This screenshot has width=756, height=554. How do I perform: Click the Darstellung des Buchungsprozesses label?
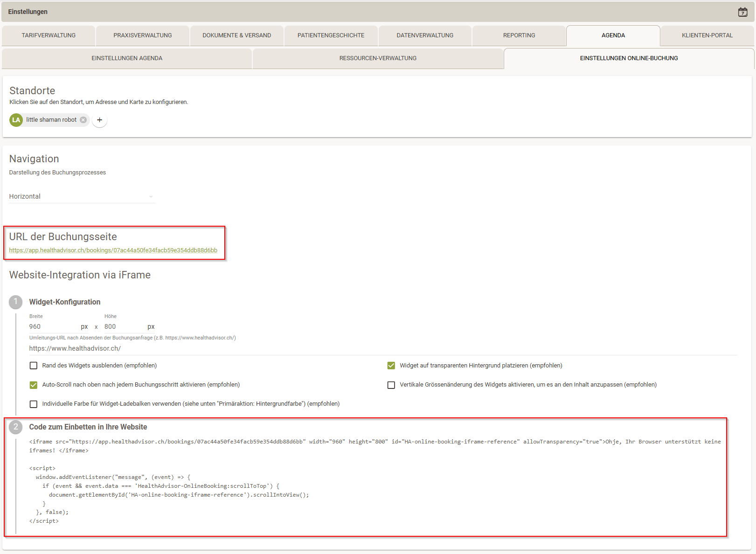[57, 173]
